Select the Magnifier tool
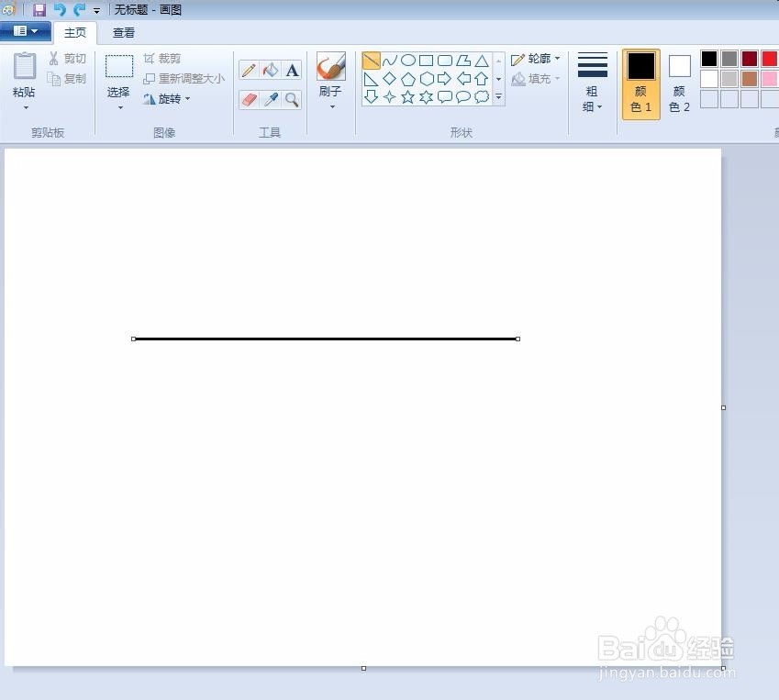Image resolution: width=779 pixels, height=700 pixels. click(x=292, y=100)
